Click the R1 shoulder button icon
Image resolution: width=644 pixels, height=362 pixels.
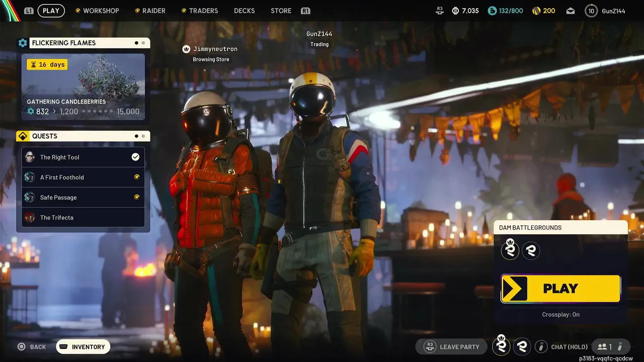coord(305,11)
